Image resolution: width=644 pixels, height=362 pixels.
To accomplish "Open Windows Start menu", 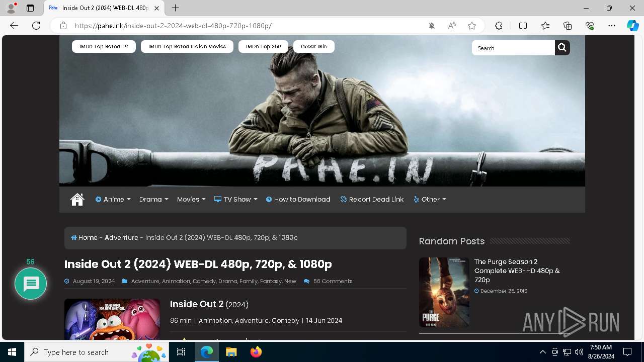I will [x=12, y=352].
